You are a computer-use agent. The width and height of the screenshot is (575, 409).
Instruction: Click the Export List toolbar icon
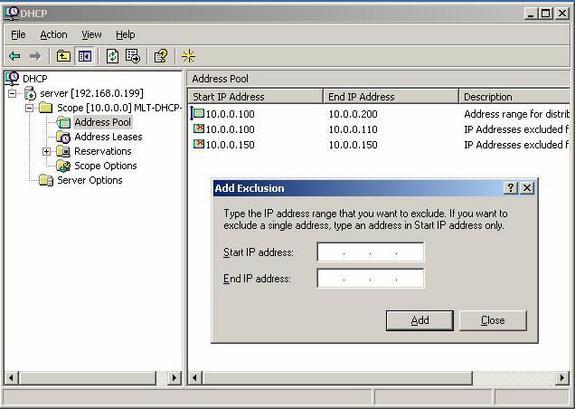[132, 56]
